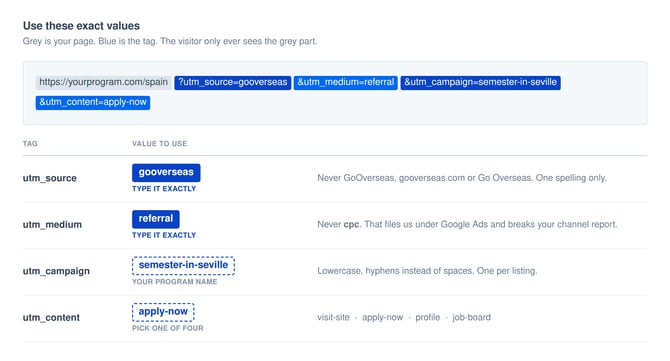Click the grey https://yourprogram.com/spain URL chip
This screenshot has height=361, width=670.
(103, 82)
